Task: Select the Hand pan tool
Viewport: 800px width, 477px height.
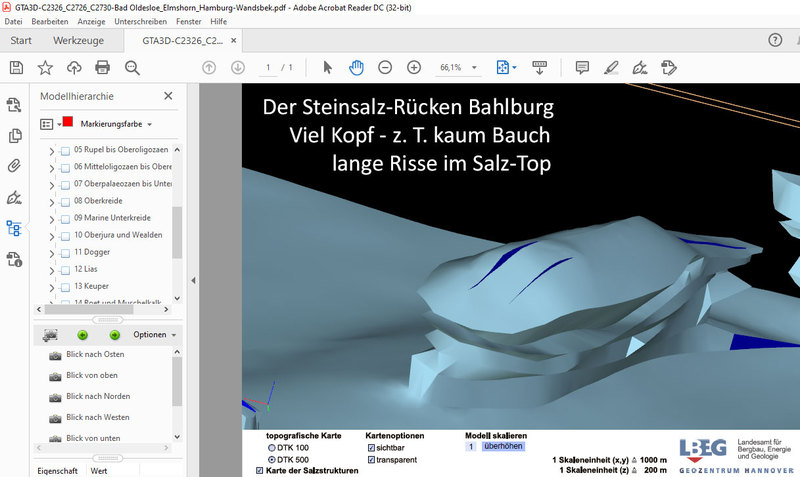Action: pyautogui.click(x=356, y=67)
